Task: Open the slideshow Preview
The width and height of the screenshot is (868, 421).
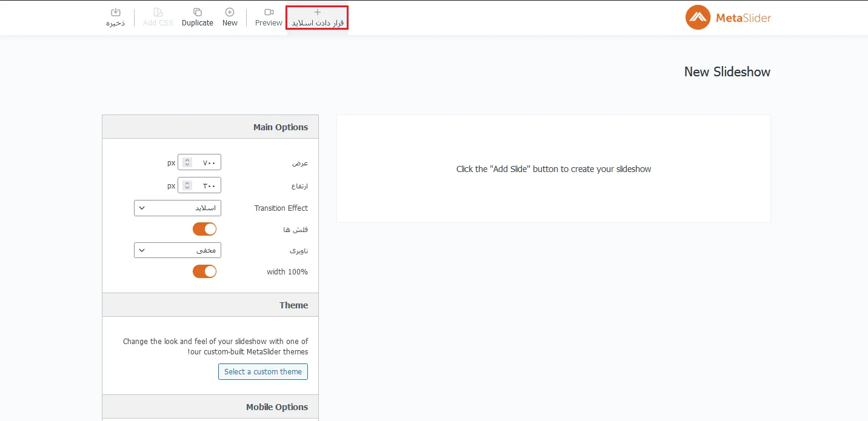Action: [x=269, y=18]
